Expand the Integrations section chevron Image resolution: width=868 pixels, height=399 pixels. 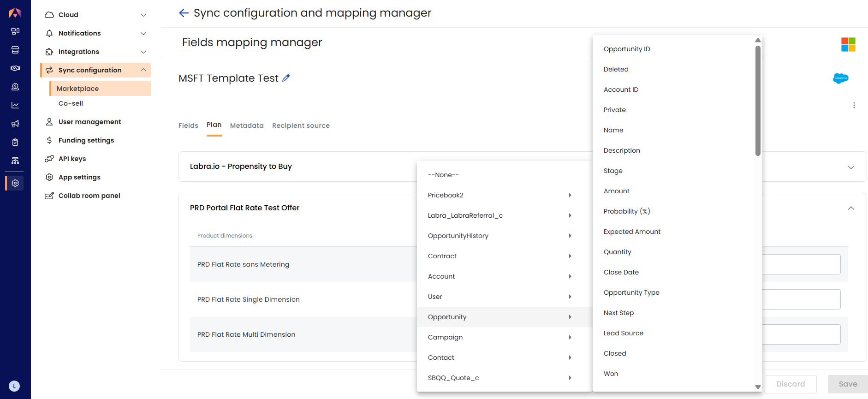(x=143, y=52)
